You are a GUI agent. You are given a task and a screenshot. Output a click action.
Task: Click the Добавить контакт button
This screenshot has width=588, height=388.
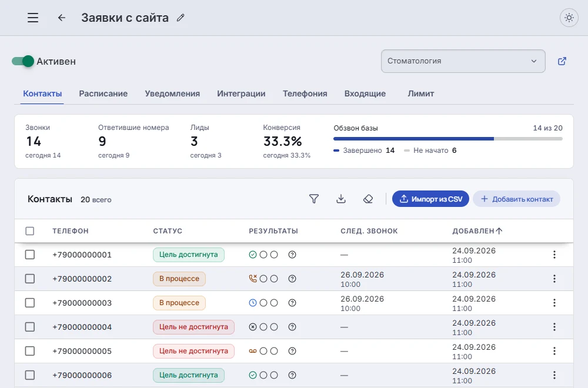tap(516, 199)
